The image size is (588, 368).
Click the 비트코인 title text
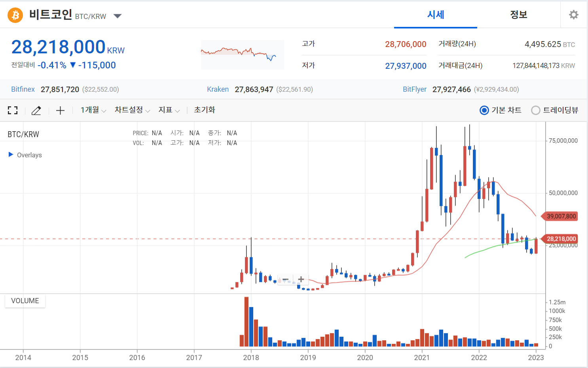pos(51,15)
